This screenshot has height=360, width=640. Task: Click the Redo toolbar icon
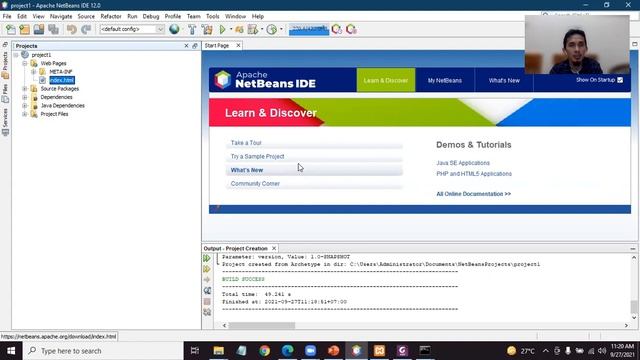point(86,29)
